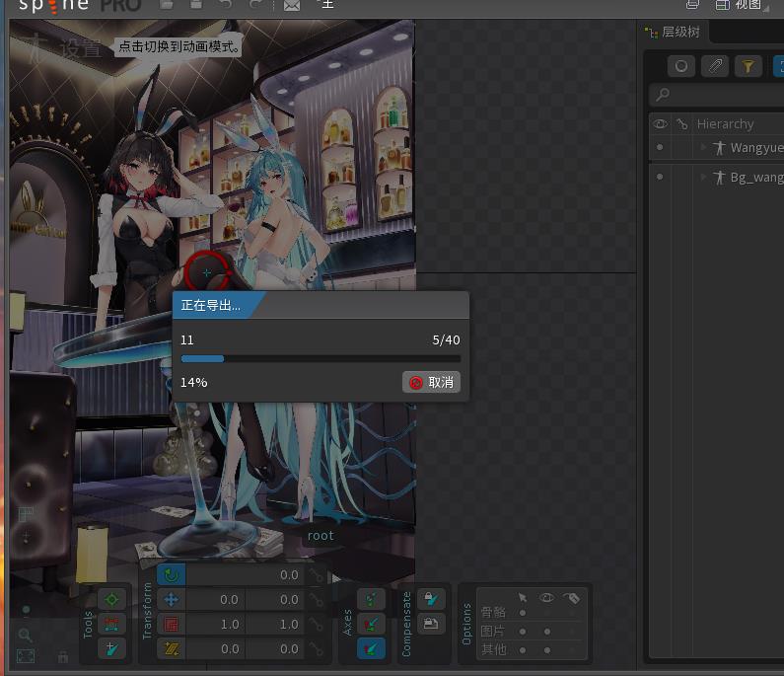The height and width of the screenshot is (676, 784).
Task: Click the rotation value field
Action: [245, 575]
